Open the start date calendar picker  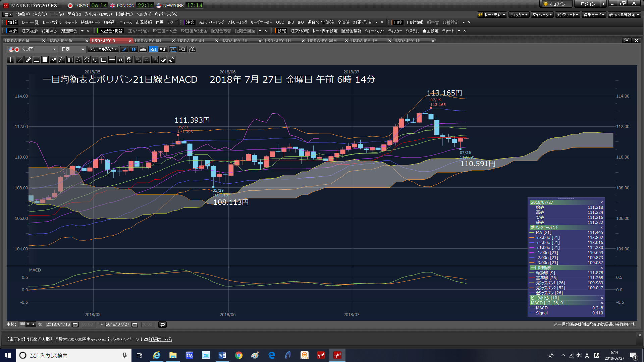75,324
